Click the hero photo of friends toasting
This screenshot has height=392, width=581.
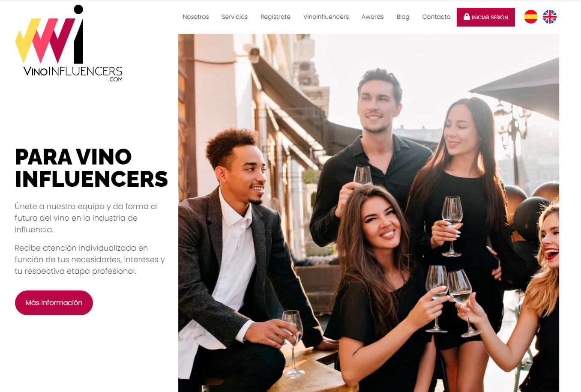coord(368,213)
